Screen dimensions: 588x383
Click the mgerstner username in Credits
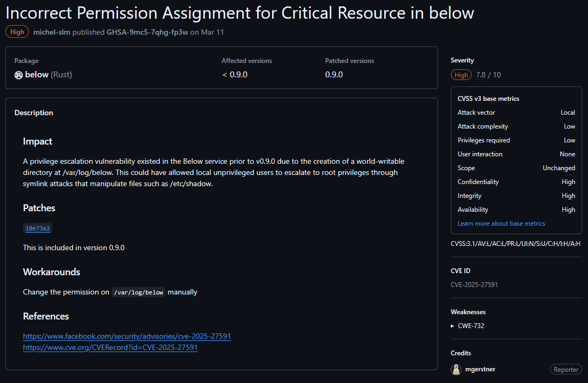(480, 369)
